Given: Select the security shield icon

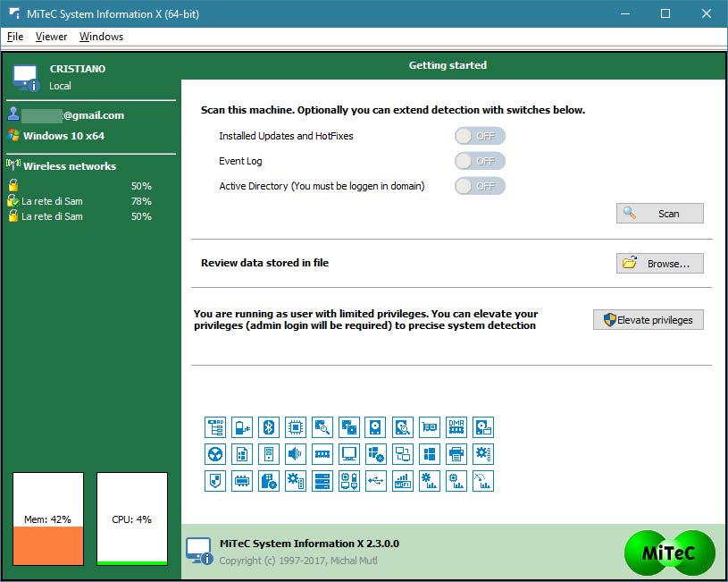Looking at the screenshot, I should click(x=215, y=481).
